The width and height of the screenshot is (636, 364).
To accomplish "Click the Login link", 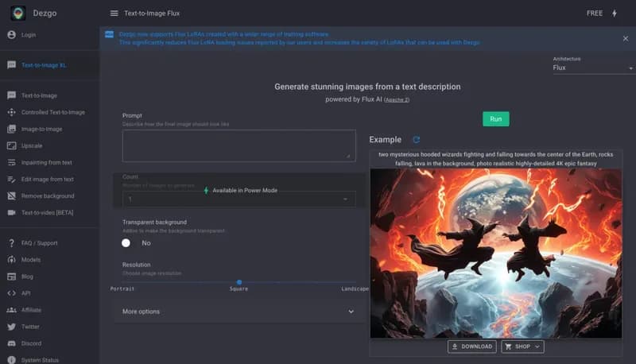I will tap(29, 35).
